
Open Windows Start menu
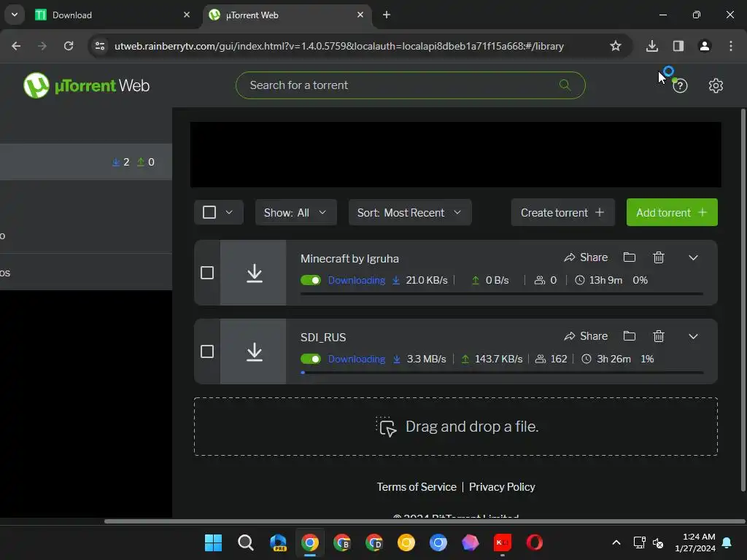pyautogui.click(x=213, y=542)
